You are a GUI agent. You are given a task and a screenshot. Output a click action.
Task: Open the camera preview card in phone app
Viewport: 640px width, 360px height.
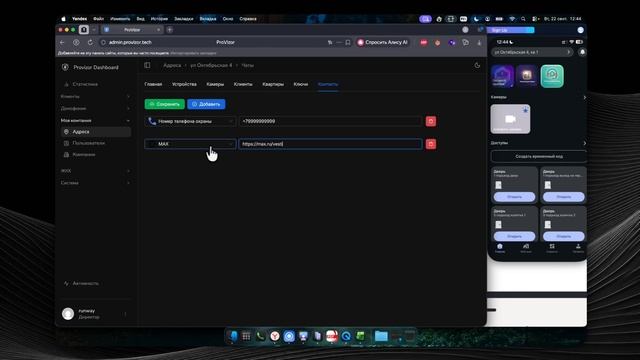510,119
